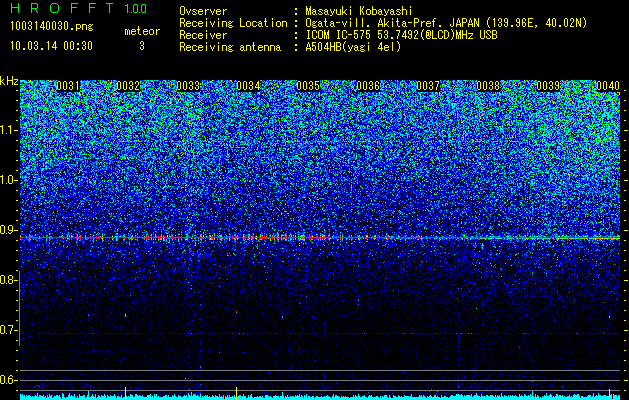The width and height of the screenshot is (629, 400).
Task: Click the time marker 0031
Action: (x=68, y=86)
